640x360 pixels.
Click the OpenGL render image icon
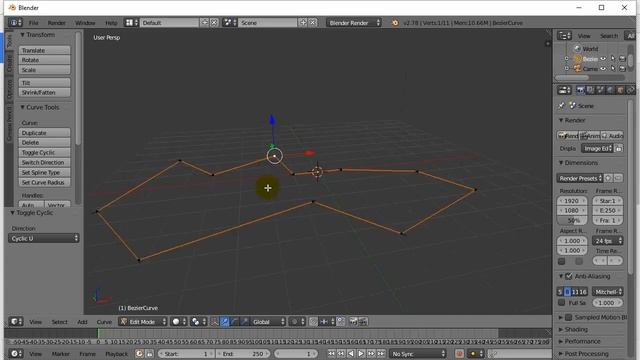tap(353, 322)
